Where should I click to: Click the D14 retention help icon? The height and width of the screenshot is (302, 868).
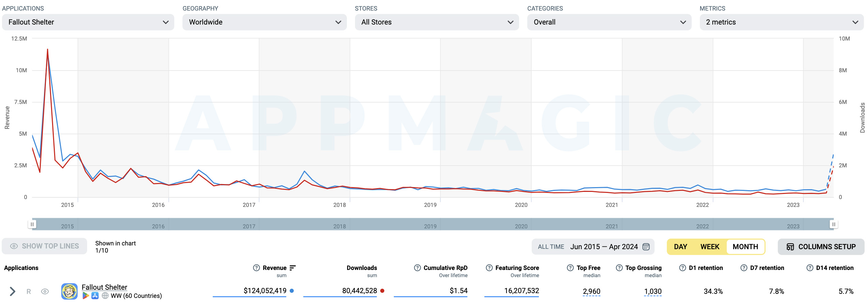(x=810, y=268)
